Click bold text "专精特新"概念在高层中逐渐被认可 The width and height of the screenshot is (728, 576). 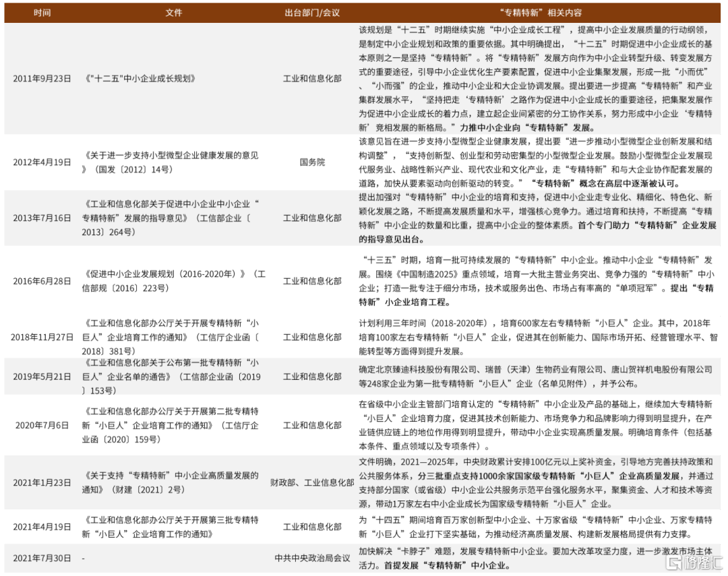(606, 183)
